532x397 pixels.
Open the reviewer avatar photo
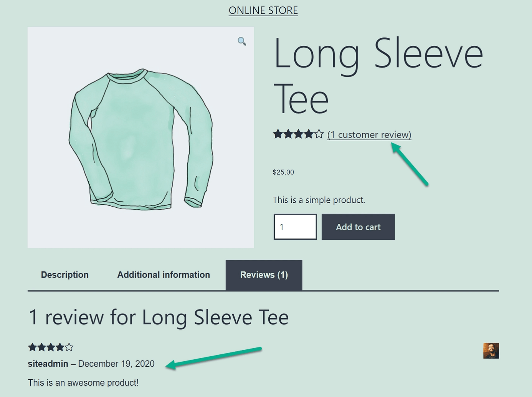coord(491,351)
